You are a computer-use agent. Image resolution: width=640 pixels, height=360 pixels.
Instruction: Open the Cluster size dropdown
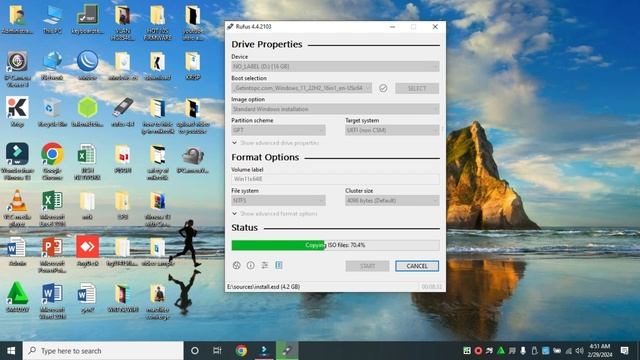click(x=392, y=200)
